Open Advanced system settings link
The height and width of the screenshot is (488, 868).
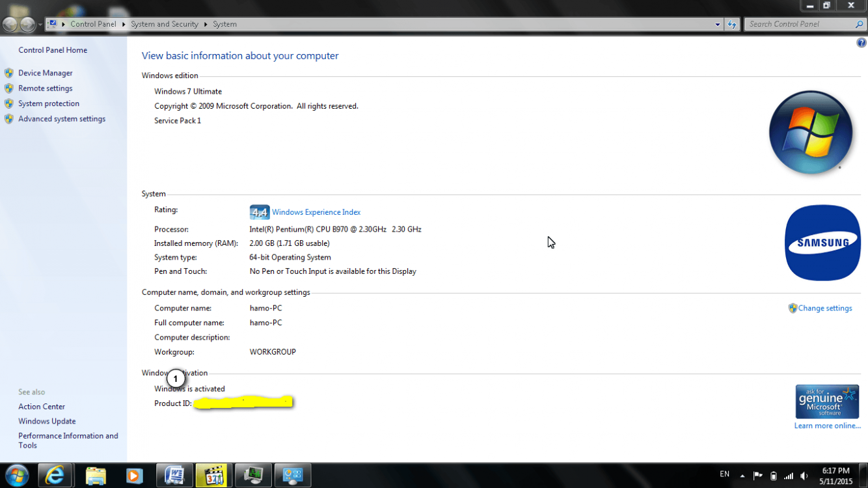61,119
